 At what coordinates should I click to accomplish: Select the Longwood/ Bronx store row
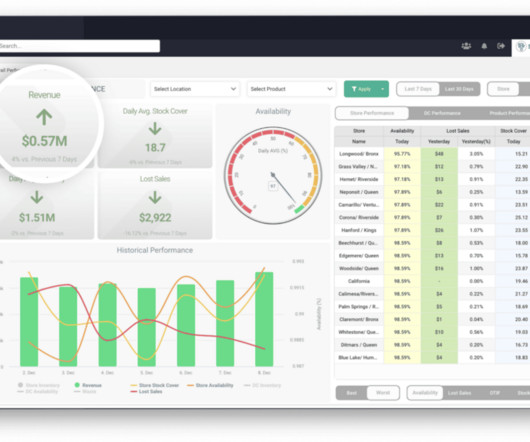click(432, 154)
